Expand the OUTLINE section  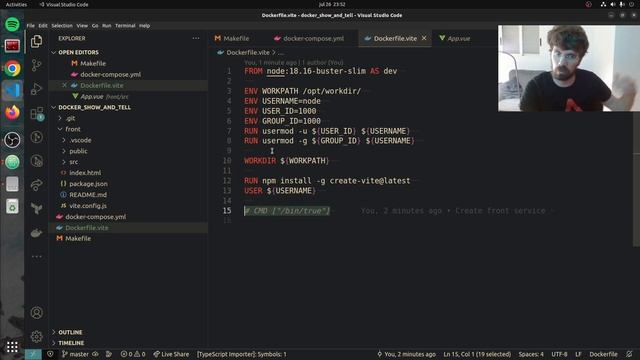(x=128, y=332)
